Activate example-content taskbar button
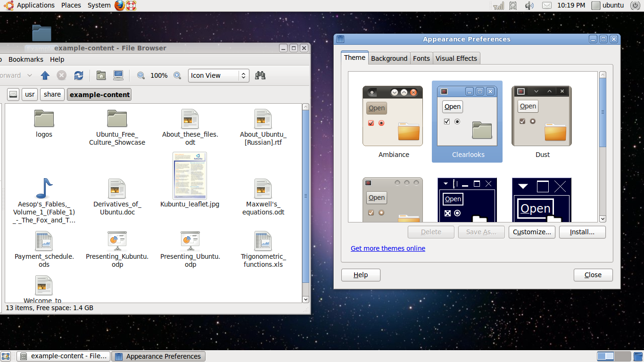The width and height of the screenshot is (644, 362). pyautogui.click(x=64, y=356)
